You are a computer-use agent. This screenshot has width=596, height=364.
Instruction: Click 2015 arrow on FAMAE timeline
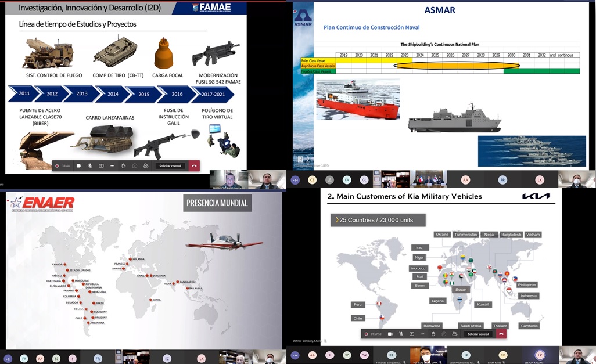click(143, 94)
